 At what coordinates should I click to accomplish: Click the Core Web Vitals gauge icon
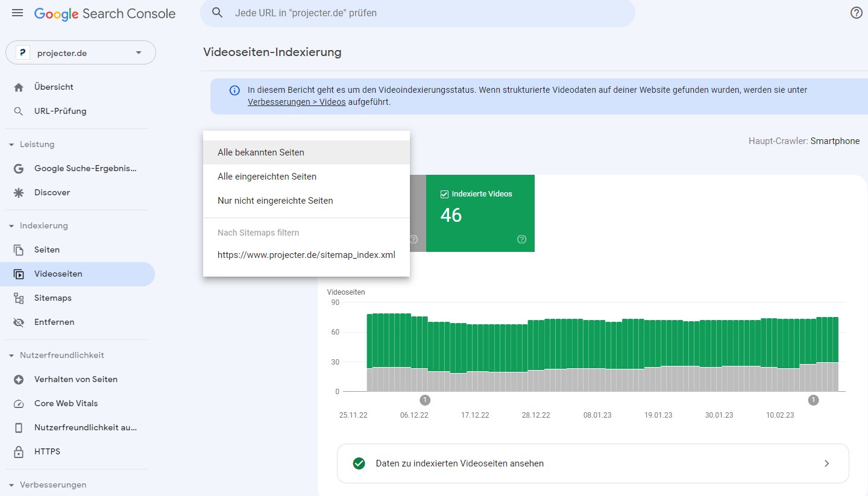point(19,404)
